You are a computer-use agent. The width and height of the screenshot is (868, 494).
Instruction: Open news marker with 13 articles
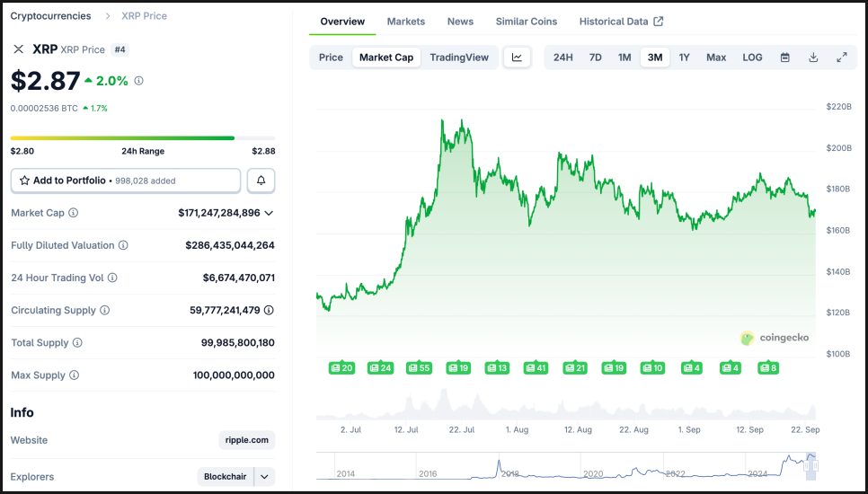(497, 368)
